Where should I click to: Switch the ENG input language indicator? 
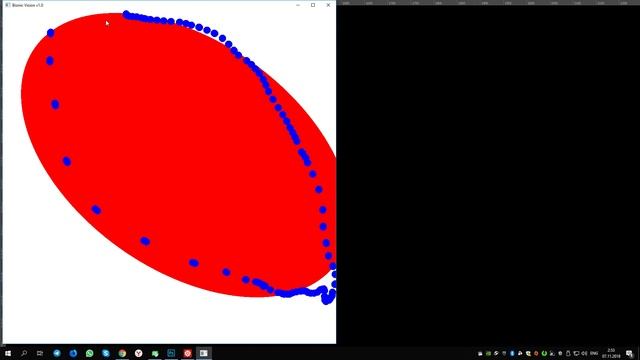[x=594, y=353]
